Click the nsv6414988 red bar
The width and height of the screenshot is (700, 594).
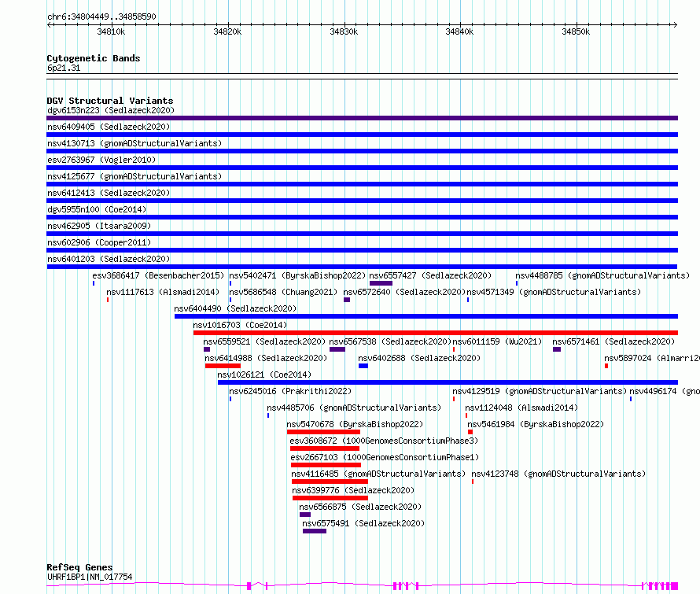point(223,366)
